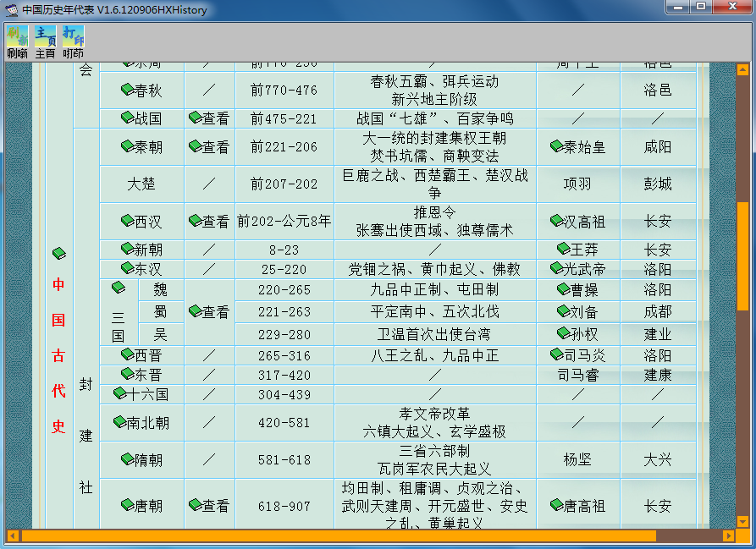Select the book icon next to 司马炎

[556, 354]
